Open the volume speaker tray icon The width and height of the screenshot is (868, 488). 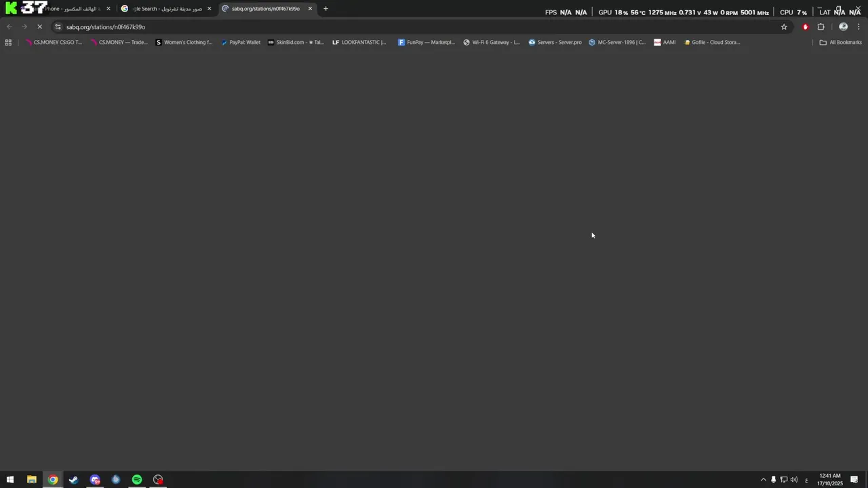tap(794, 480)
